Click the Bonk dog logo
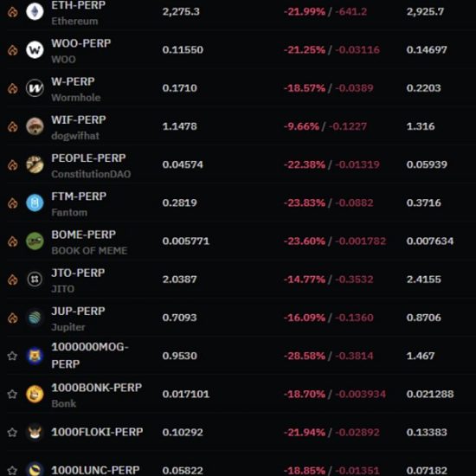 (35, 394)
